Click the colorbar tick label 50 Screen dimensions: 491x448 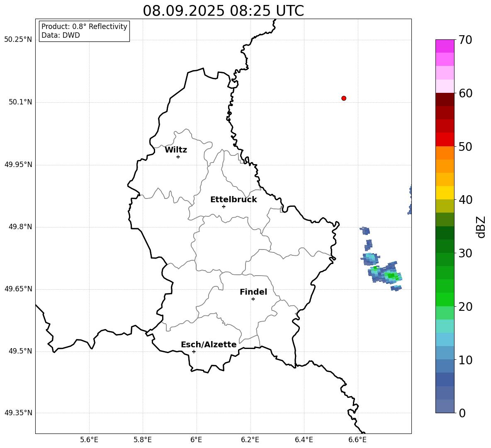(465, 146)
